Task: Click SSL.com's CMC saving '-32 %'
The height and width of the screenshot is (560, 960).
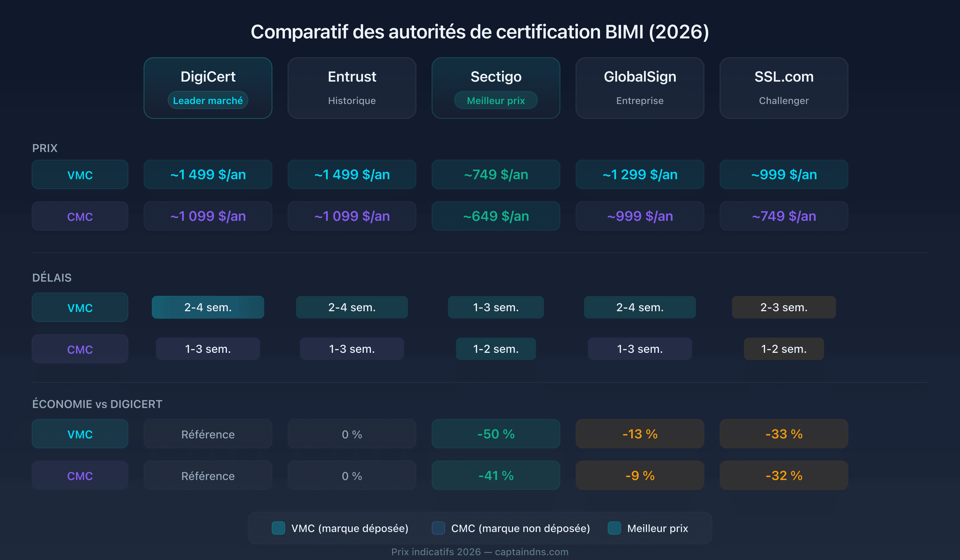Action: tap(784, 475)
